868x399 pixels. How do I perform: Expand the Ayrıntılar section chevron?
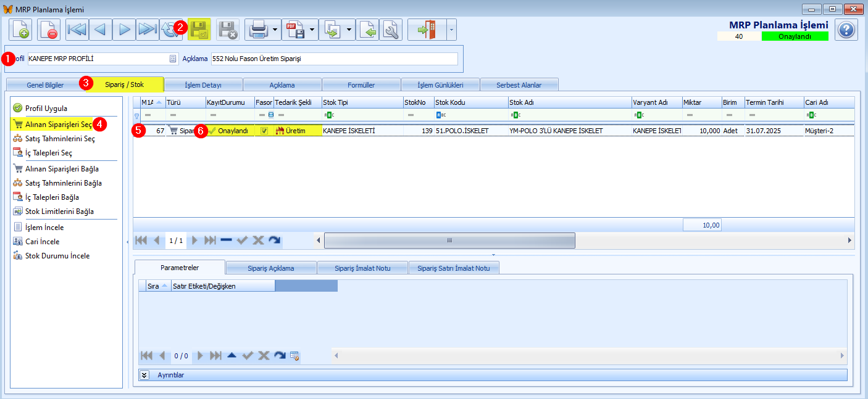click(x=145, y=374)
